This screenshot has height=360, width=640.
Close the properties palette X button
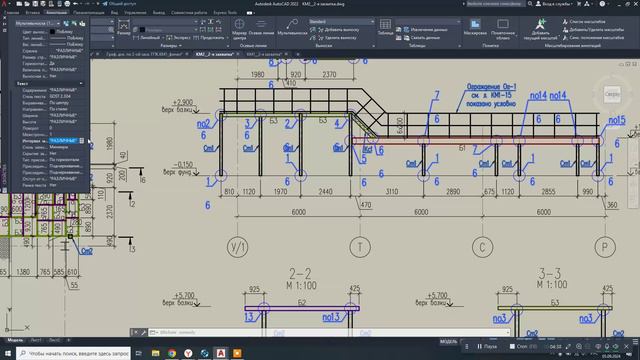(4, 18)
